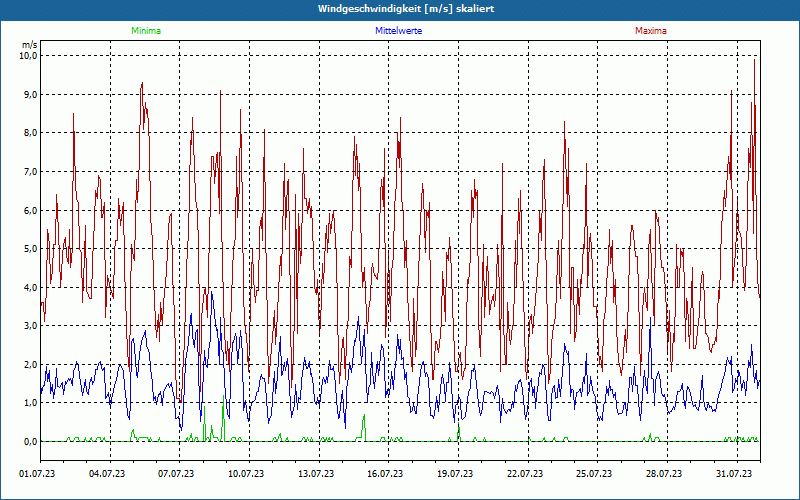Click the blue Mittelwerte legend label

pyautogui.click(x=398, y=31)
